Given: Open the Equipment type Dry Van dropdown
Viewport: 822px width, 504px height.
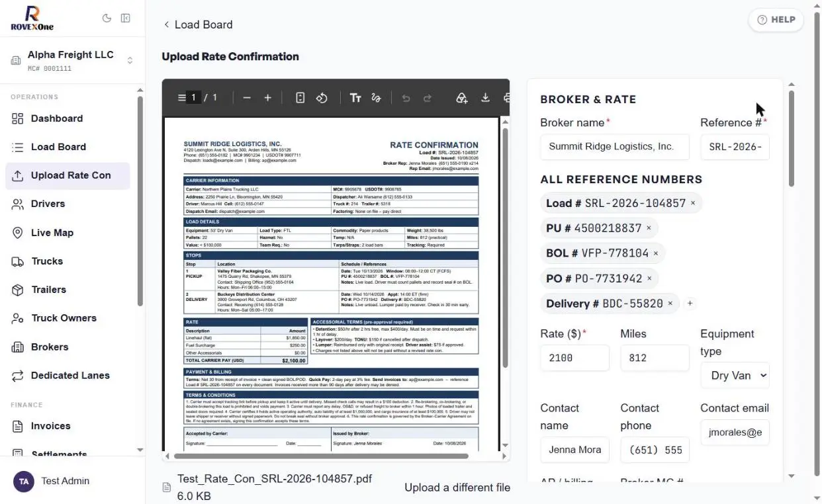Looking at the screenshot, I should coord(735,375).
